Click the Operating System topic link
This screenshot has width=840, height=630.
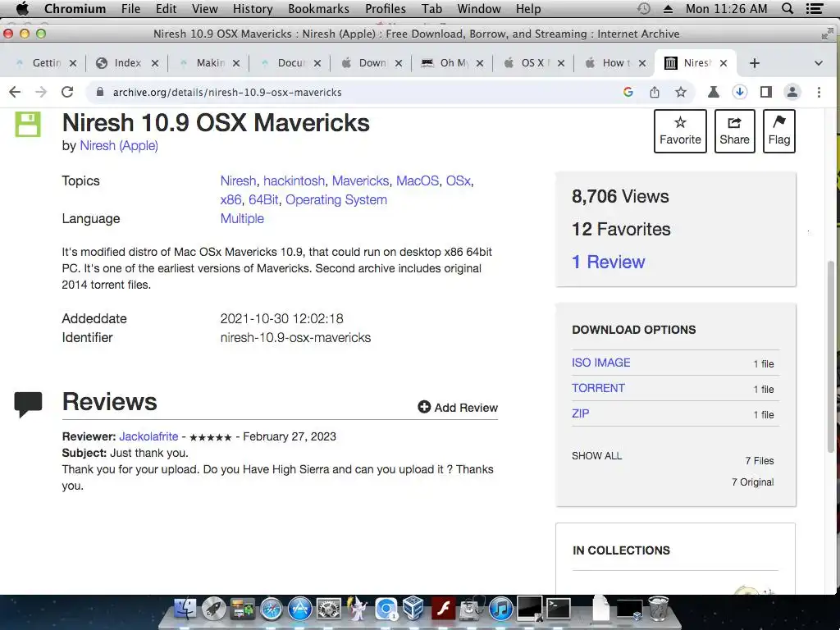click(336, 200)
